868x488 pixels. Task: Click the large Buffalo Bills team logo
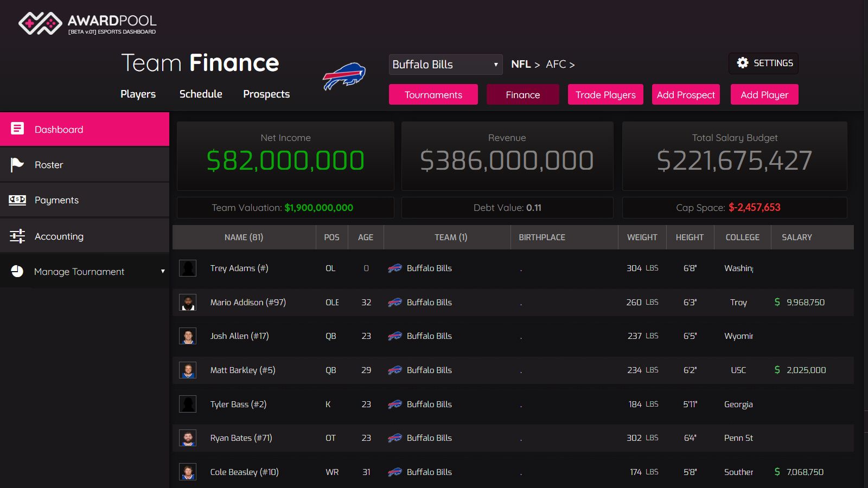pos(344,76)
